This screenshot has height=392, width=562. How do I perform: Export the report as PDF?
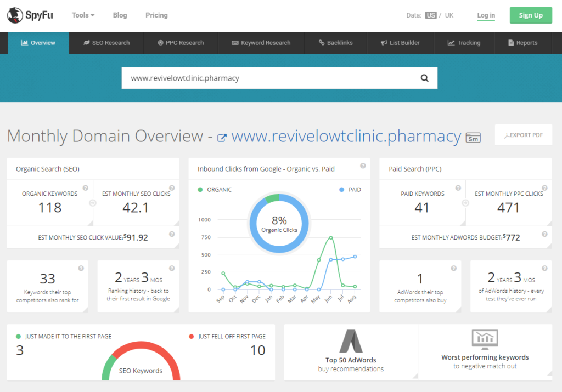523,135
